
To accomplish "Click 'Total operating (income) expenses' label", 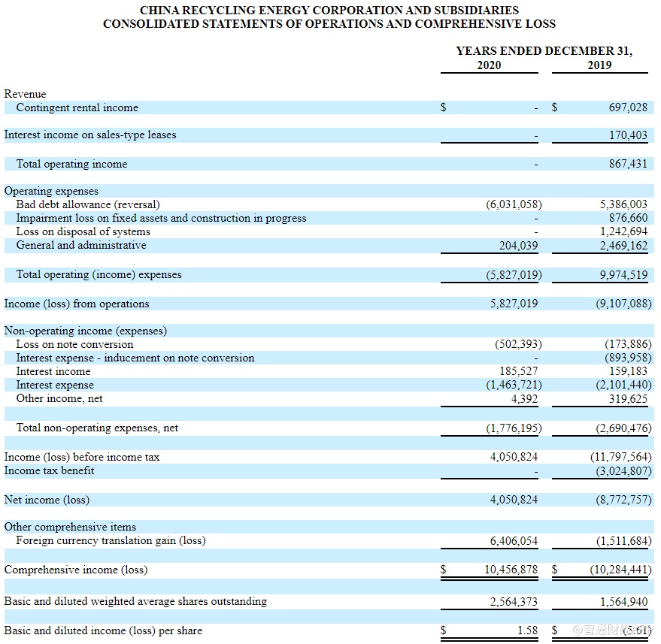I will tap(99, 274).
